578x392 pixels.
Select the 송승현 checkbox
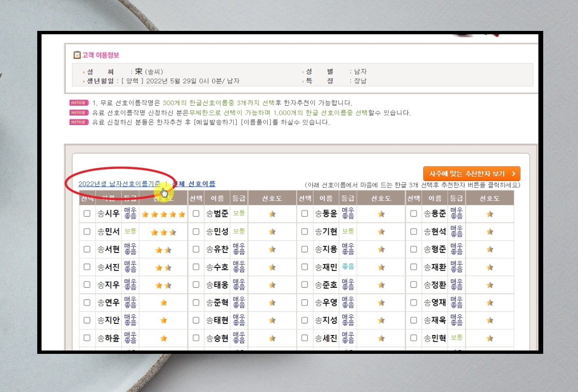[x=196, y=338]
